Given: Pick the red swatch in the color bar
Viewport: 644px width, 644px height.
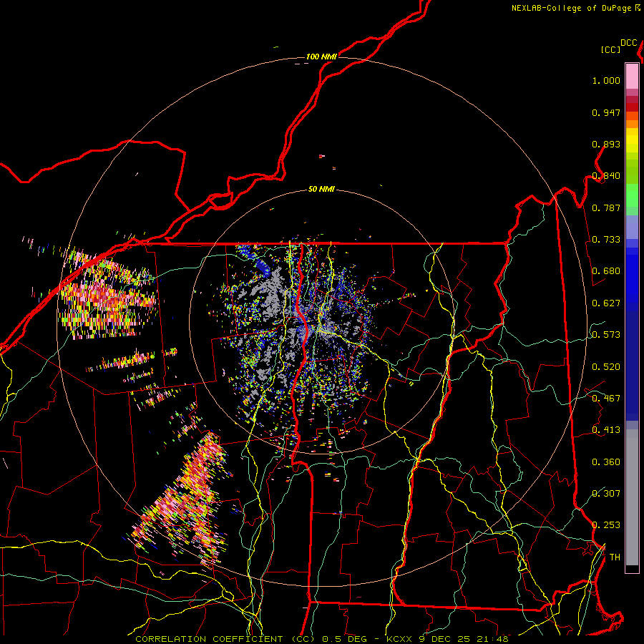Looking at the screenshot, I should pyautogui.click(x=632, y=107).
